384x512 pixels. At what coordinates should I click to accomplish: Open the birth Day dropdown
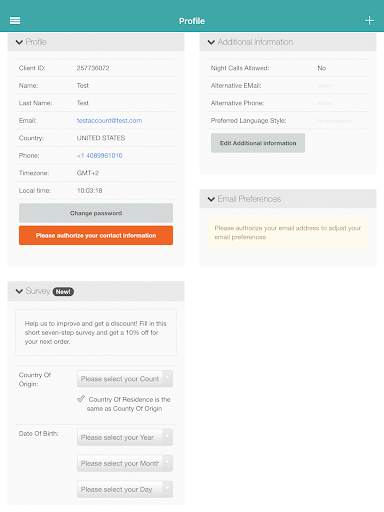pos(125,489)
